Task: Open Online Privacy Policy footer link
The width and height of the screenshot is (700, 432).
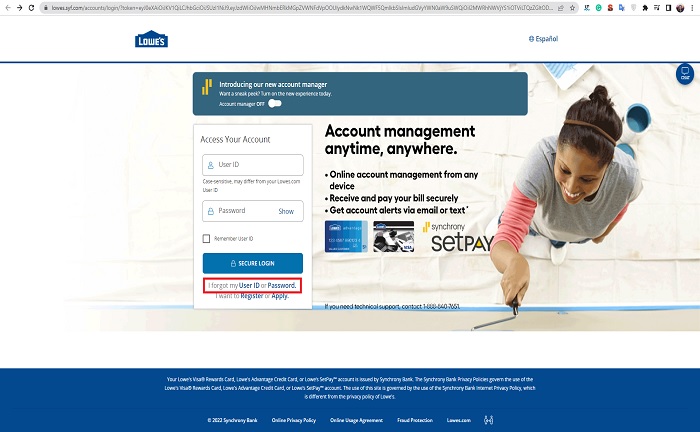Action: pyautogui.click(x=294, y=420)
